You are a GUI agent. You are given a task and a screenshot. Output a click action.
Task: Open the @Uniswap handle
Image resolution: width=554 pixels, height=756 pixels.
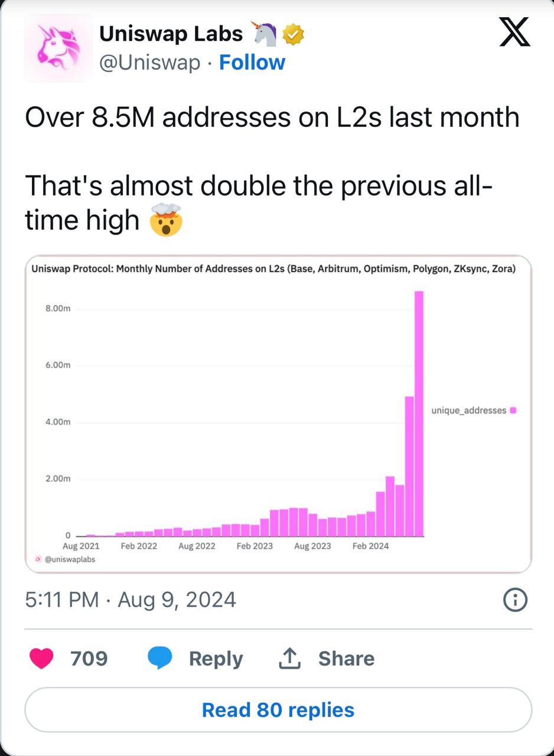click(150, 63)
